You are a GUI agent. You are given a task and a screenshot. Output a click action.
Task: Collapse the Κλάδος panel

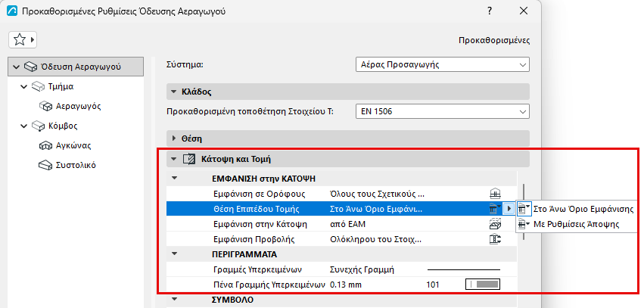pos(174,92)
